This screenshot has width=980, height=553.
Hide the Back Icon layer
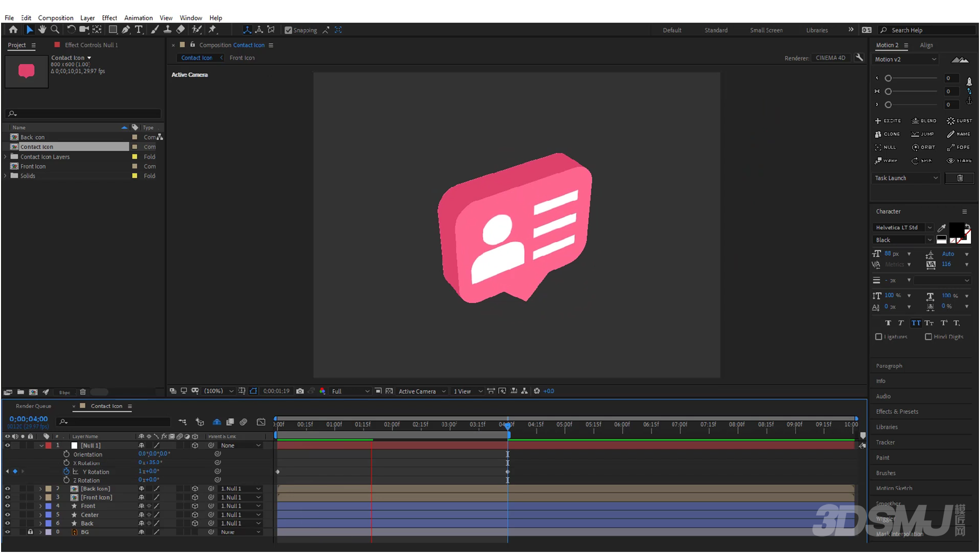(7, 489)
